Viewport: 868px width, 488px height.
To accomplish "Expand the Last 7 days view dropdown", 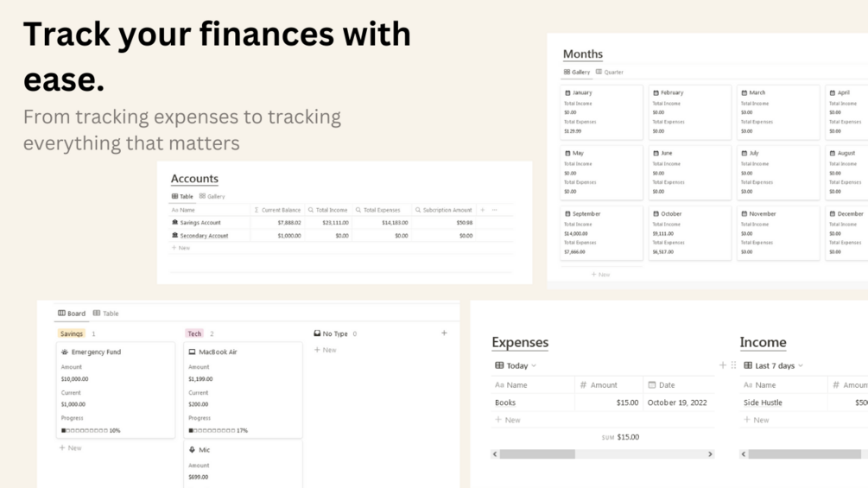I will (x=801, y=366).
